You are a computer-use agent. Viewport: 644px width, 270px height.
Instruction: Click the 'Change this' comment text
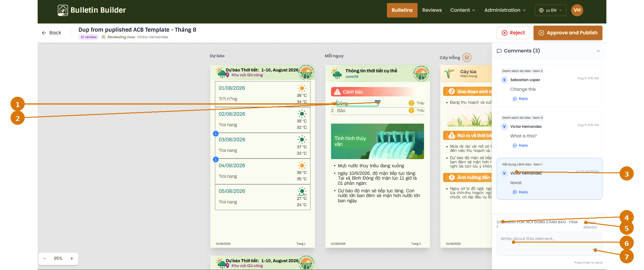[x=523, y=89]
